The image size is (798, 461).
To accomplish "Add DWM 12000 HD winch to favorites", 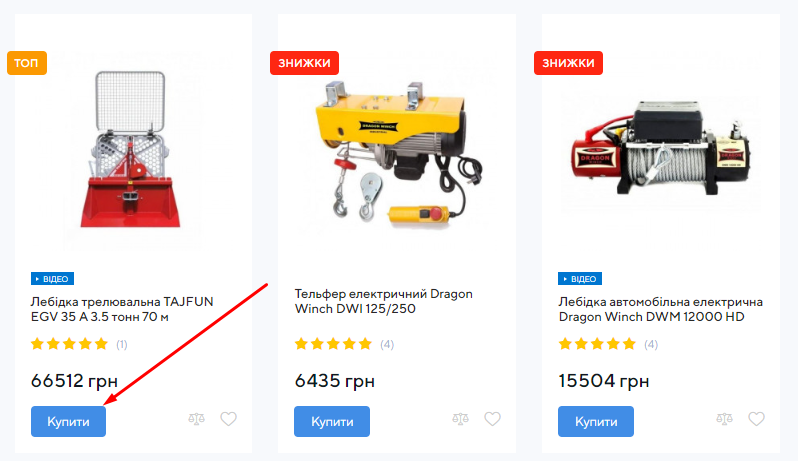I will (756, 419).
